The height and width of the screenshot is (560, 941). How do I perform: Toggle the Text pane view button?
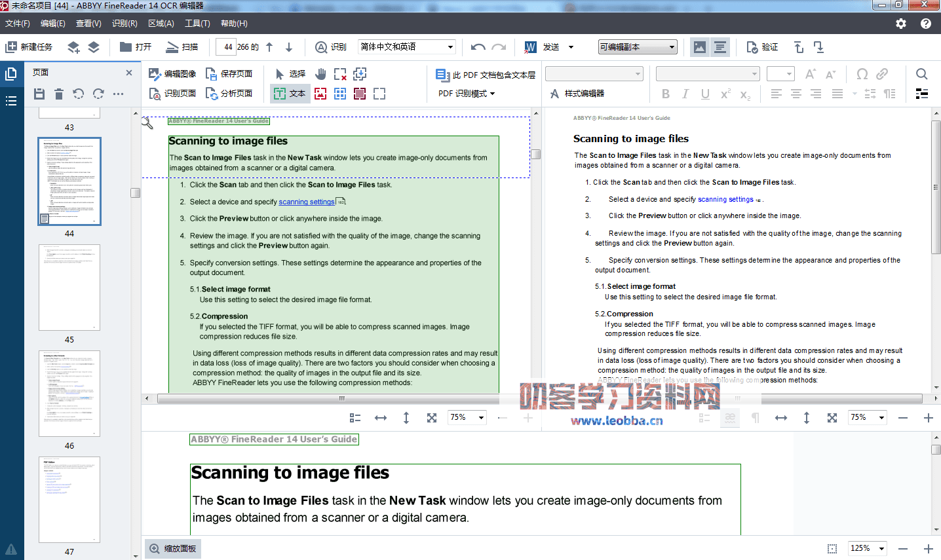[x=720, y=47]
